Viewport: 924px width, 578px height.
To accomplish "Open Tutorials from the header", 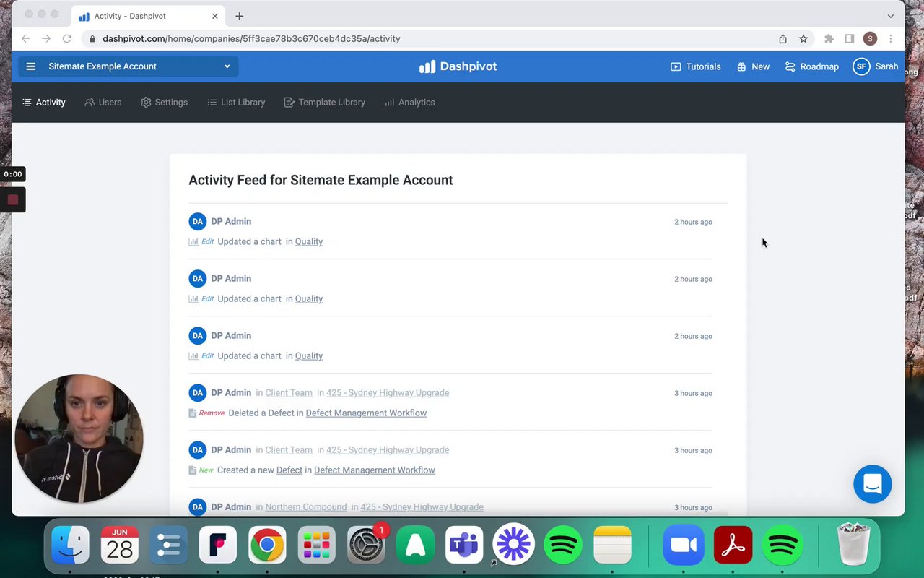I will [696, 66].
